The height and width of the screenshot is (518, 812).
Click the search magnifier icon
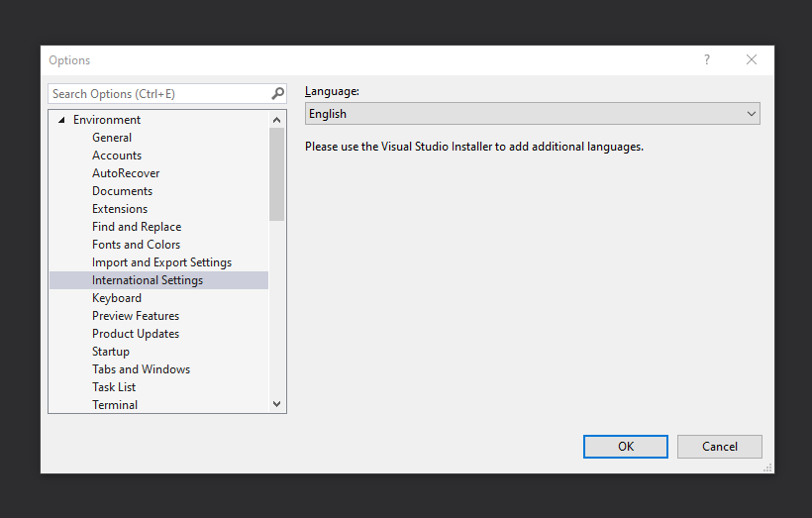coord(277,94)
